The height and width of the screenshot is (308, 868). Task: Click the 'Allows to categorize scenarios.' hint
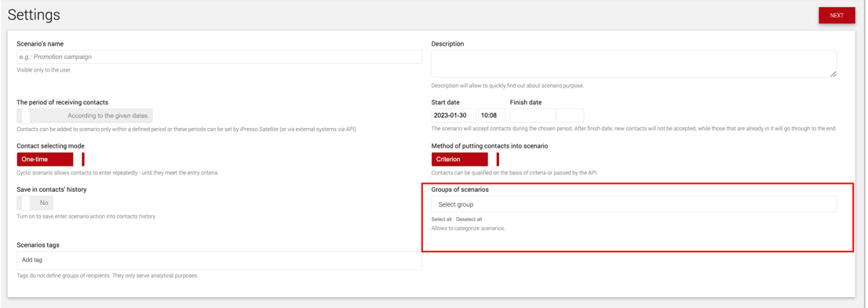click(468, 228)
